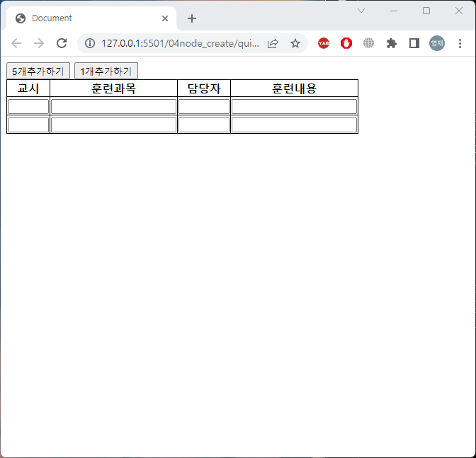Click second row 훈련내용 input field
Image resolution: width=476 pixels, height=458 pixels.
[x=294, y=125]
